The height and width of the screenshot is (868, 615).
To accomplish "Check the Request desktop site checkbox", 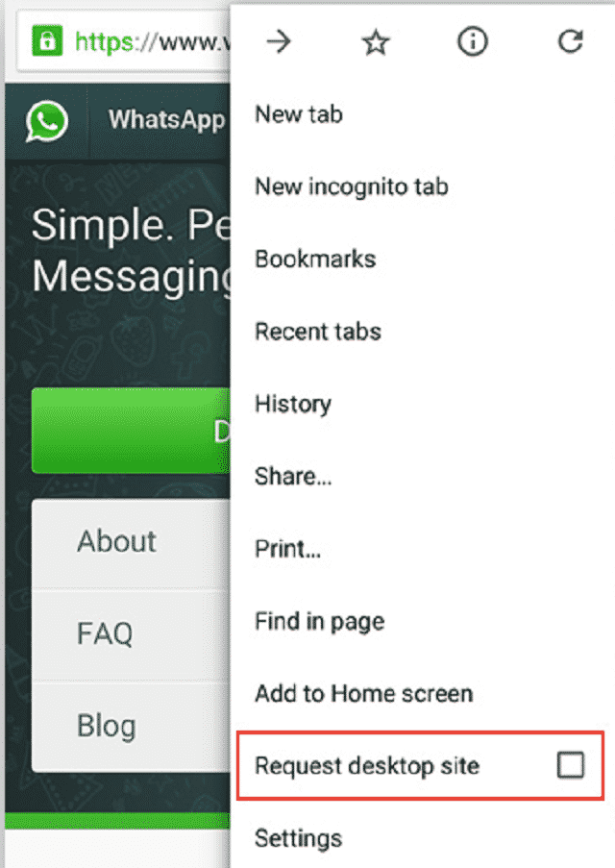I will (570, 765).
